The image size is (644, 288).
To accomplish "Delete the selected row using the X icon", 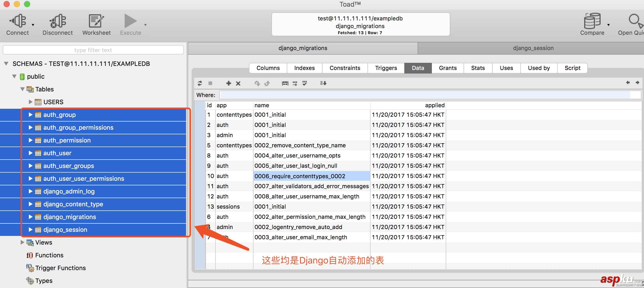I will 238,83.
